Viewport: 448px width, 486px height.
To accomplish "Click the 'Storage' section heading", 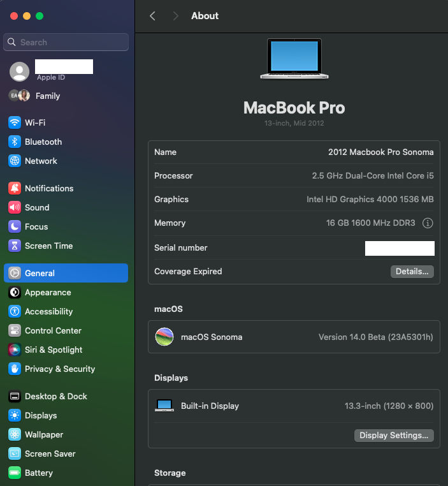I will [170, 473].
